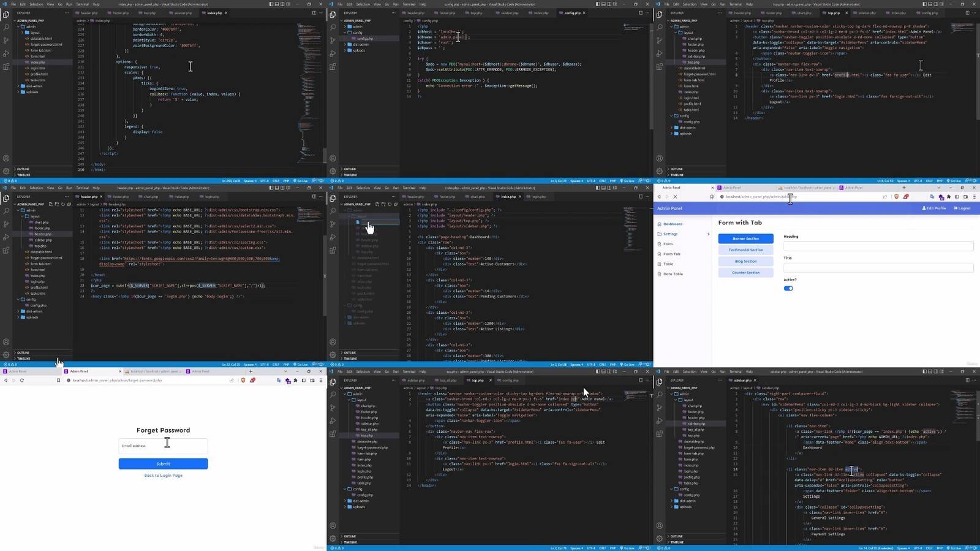Open Source Control in top-left VS Code window

pos(6,40)
